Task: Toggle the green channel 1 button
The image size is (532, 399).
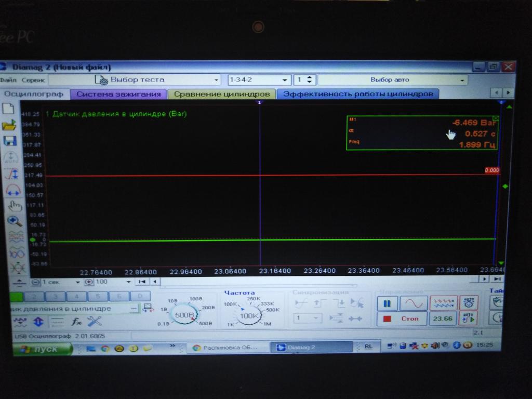Action: 16,297
